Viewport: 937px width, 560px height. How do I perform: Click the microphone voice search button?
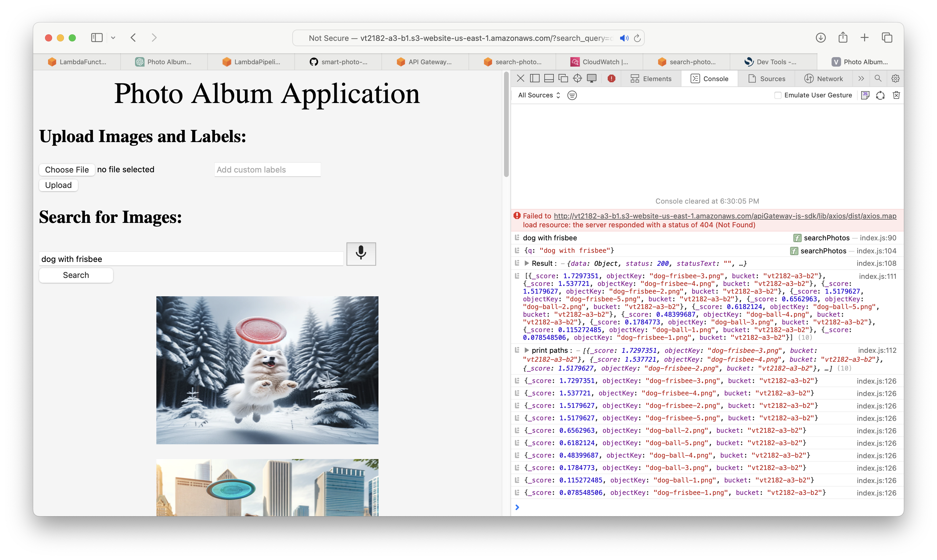pos(361,254)
